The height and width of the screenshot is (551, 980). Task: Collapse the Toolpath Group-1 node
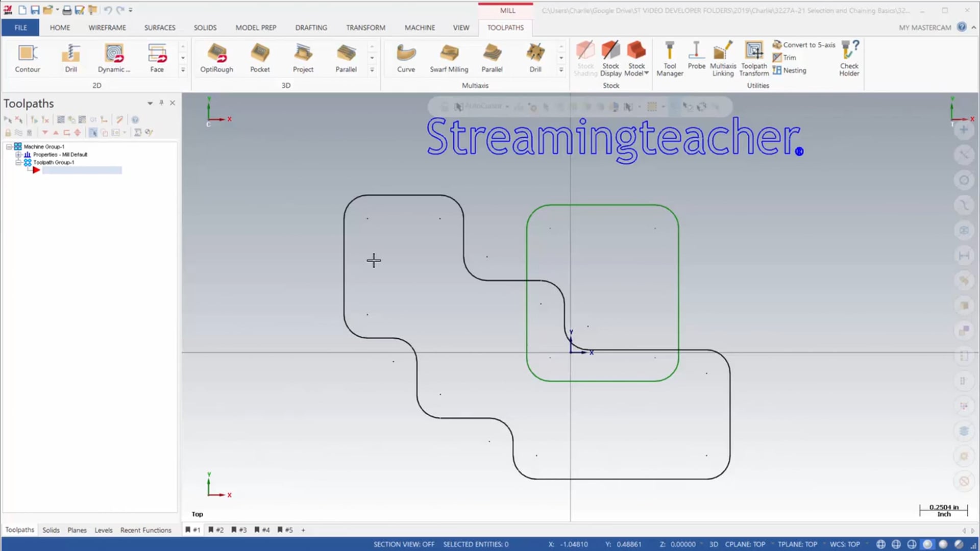point(18,162)
